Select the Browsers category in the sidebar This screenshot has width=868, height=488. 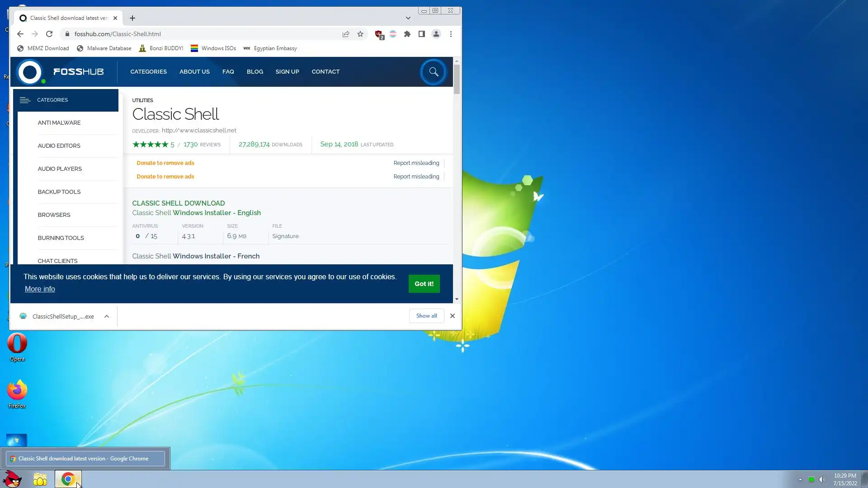tap(54, 215)
